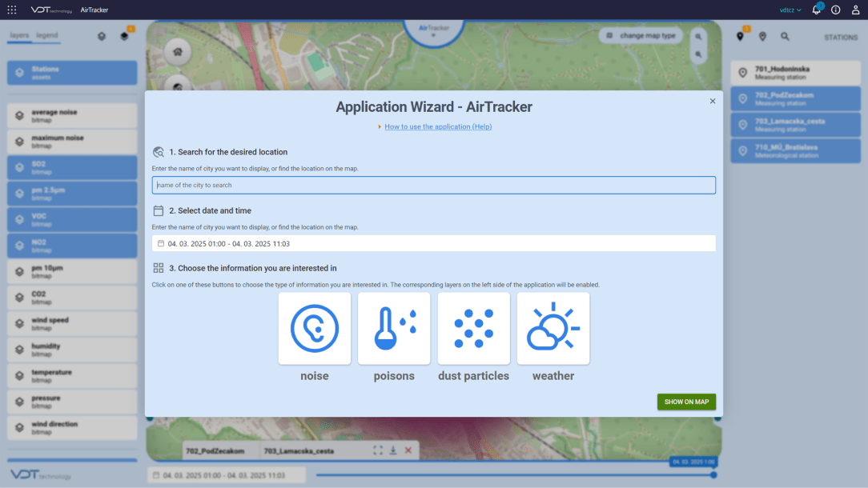
Task: Click the map home button
Action: (x=178, y=52)
